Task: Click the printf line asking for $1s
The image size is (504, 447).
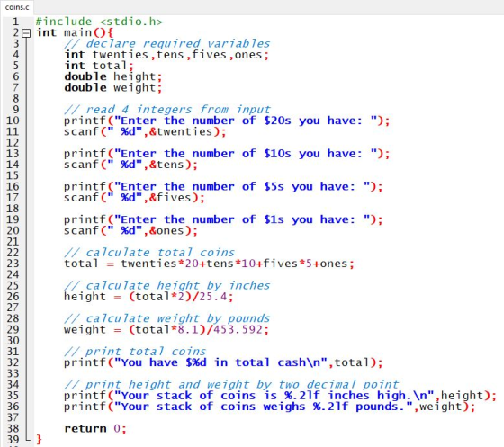Action: coord(223,219)
